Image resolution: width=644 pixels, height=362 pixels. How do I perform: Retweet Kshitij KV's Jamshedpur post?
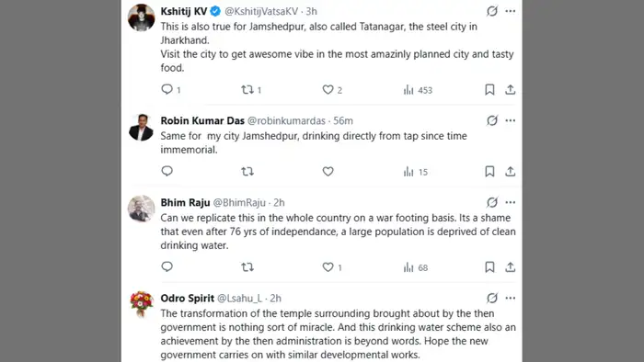(251, 89)
